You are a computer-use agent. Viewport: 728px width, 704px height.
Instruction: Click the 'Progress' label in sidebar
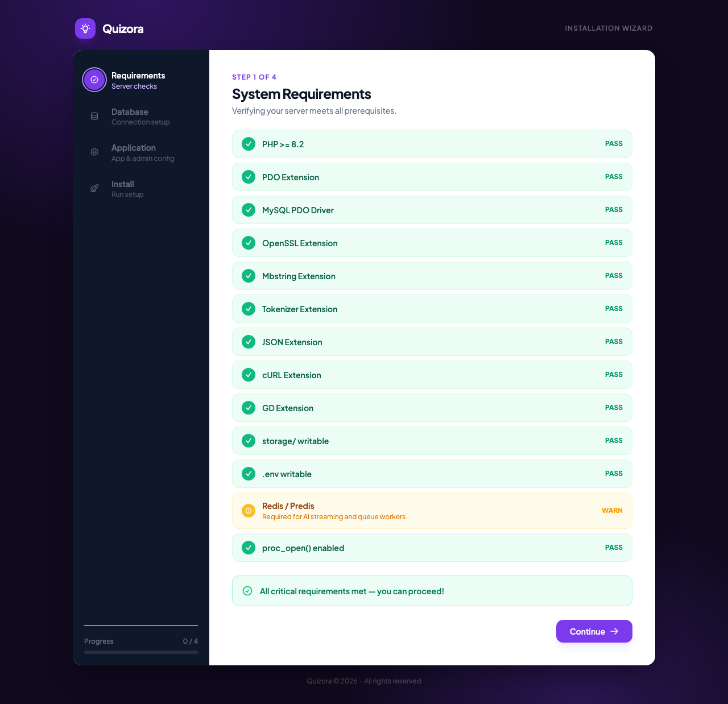99,641
